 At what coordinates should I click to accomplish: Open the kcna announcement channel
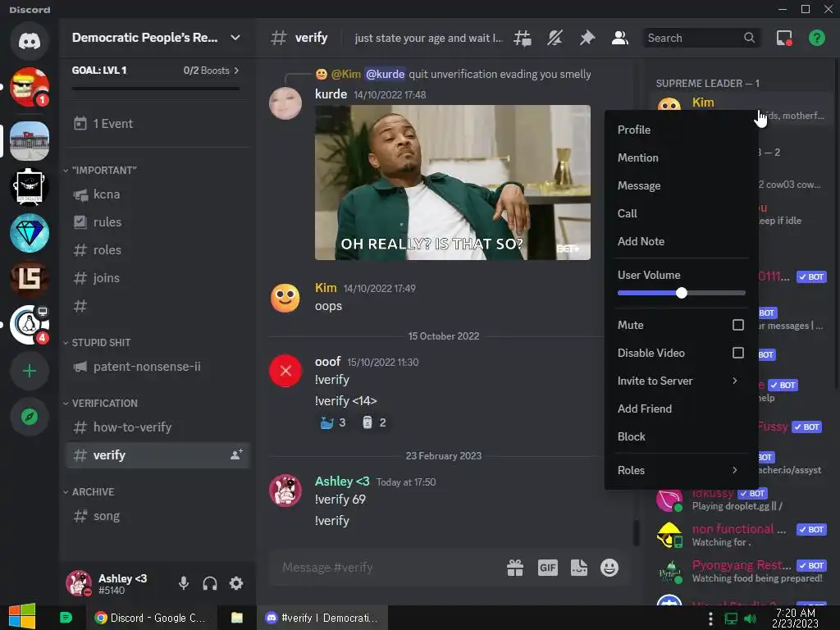(158, 194)
